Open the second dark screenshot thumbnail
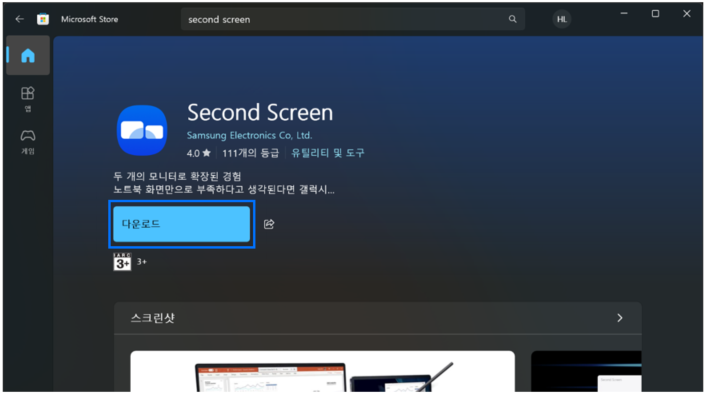The height and width of the screenshot is (394, 706). (586, 371)
